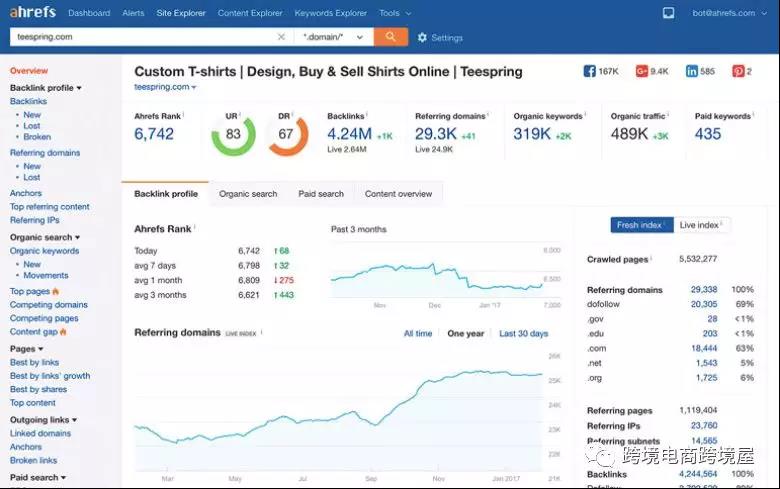The width and height of the screenshot is (780, 489).
Task: Click the Facebook shares icon
Action: tap(589, 71)
